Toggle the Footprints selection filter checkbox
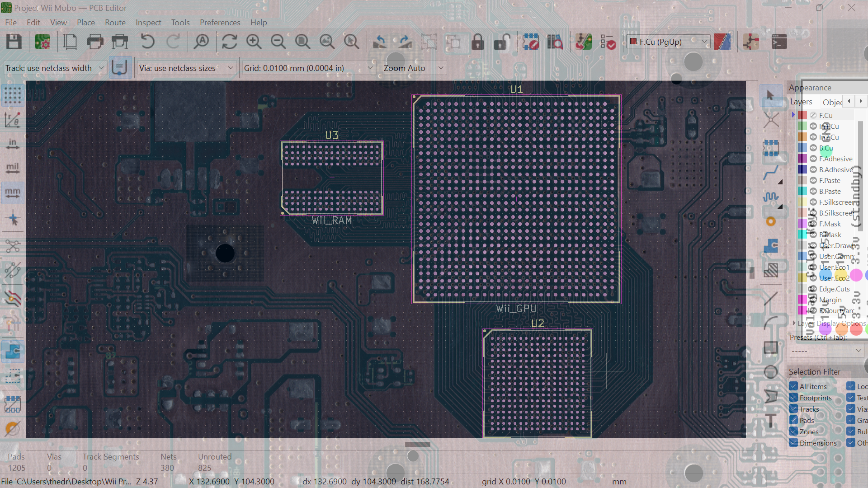 (x=793, y=398)
